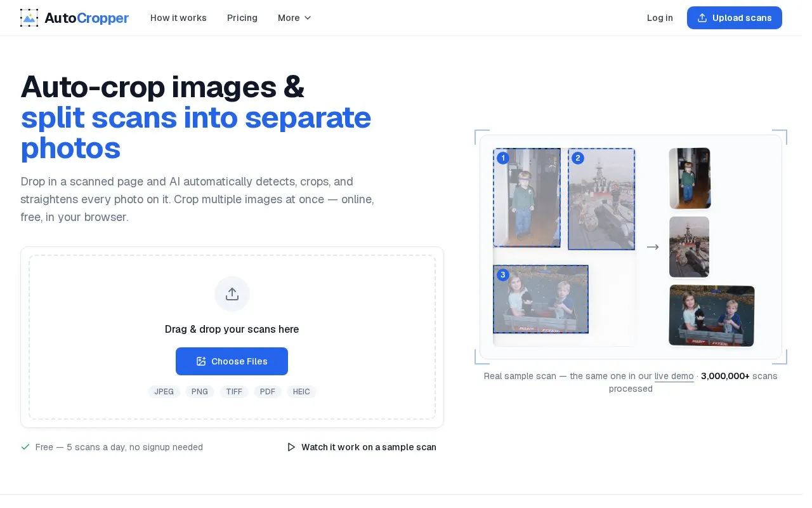
Task: Click the 'split scans into separate photos' heading
Action: (x=196, y=133)
